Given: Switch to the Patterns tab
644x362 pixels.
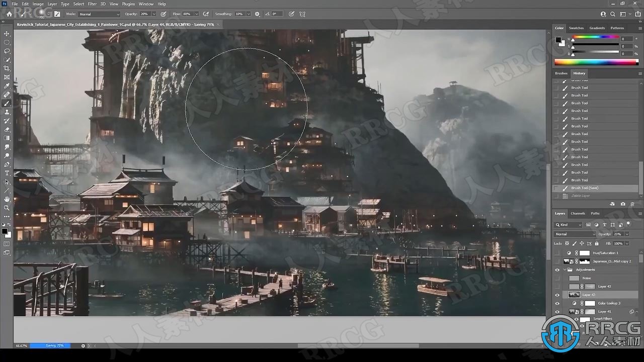Looking at the screenshot, I should (x=617, y=28).
